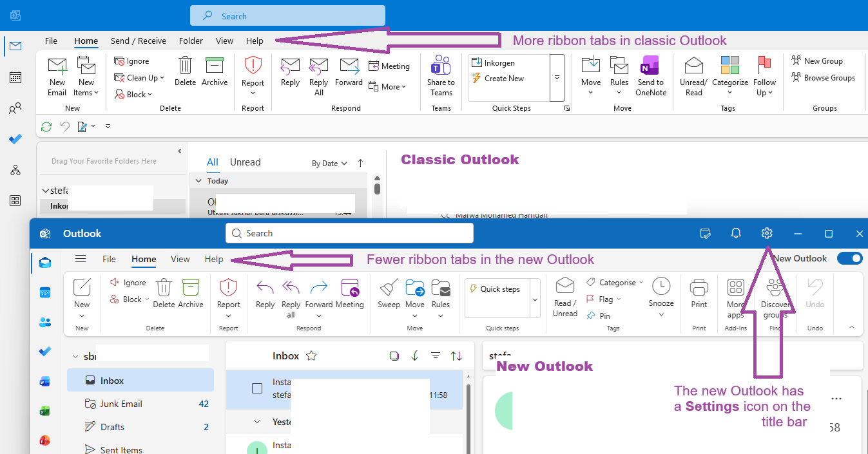This screenshot has width=868, height=454.
Task: Click Sweep in new Outlook ribbon
Action: 389,294
